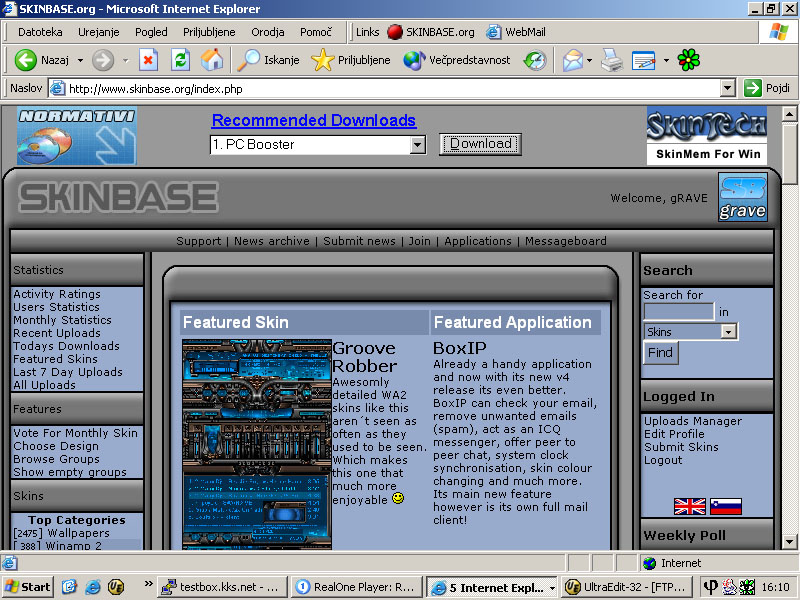The image size is (800, 600).
Task: Open the Priljubljene menu
Action: point(209,32)
